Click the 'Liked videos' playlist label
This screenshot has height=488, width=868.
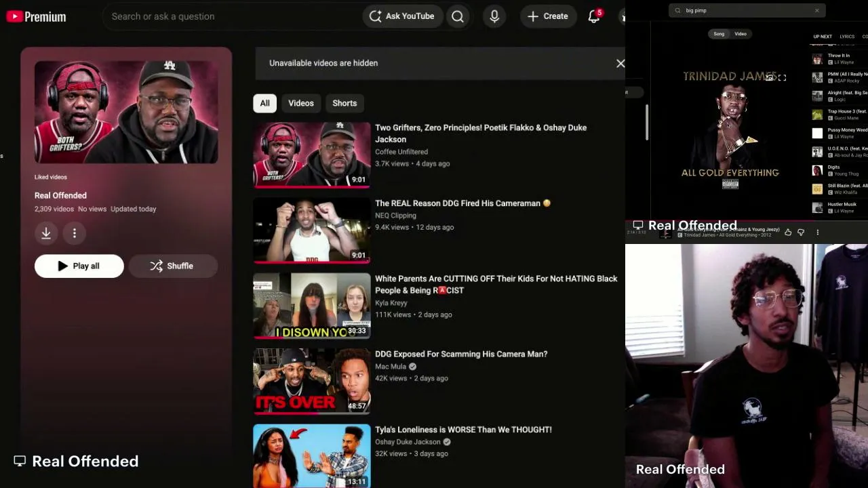point(51,177)
